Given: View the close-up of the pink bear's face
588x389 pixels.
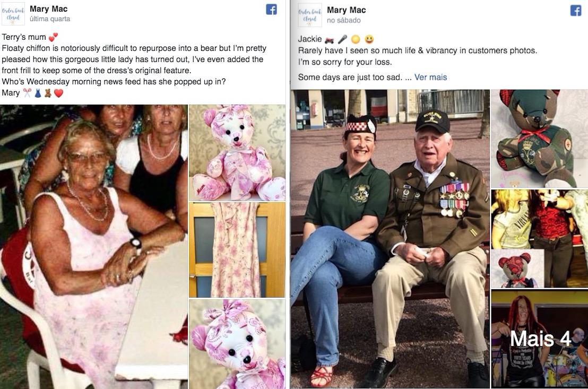Looking at the screenshot, I should click(237, 344).
